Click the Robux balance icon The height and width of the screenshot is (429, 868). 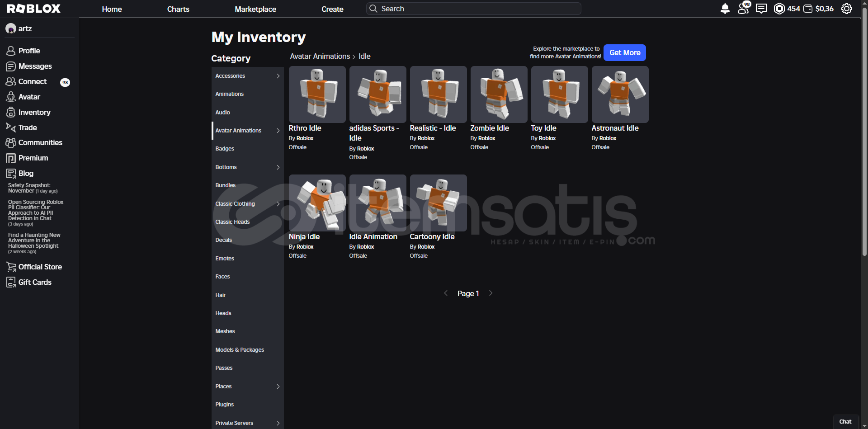tap(779, 9)
